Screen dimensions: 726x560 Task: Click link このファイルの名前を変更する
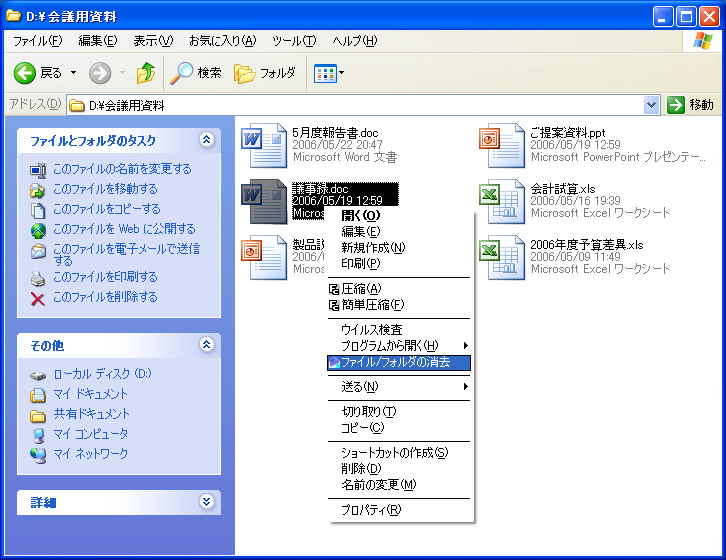tap(122, 169)
